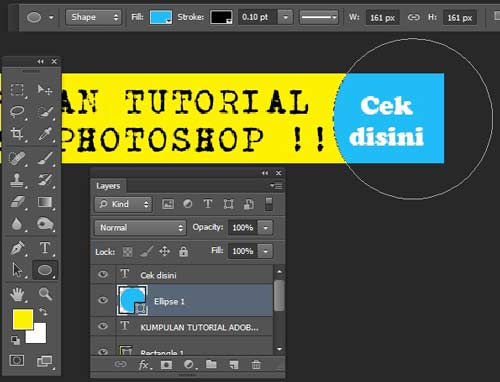Screen dimensions: 500x382
Task: Select the Zoom tool
Action: (x=45, y=294)
